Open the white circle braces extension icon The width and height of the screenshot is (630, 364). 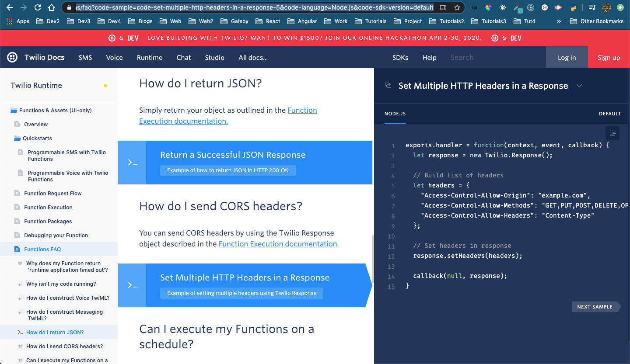click(545, 7)
